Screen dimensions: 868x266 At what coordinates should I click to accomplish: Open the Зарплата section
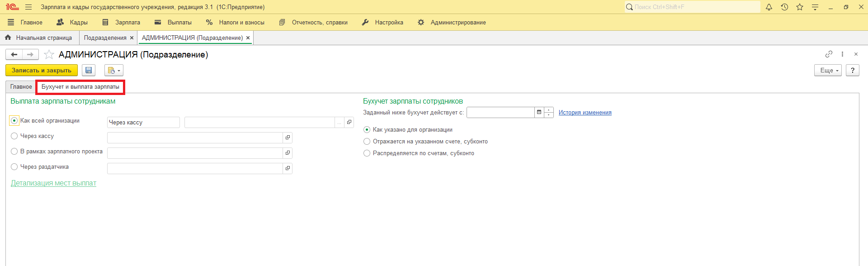click(121, 22)
